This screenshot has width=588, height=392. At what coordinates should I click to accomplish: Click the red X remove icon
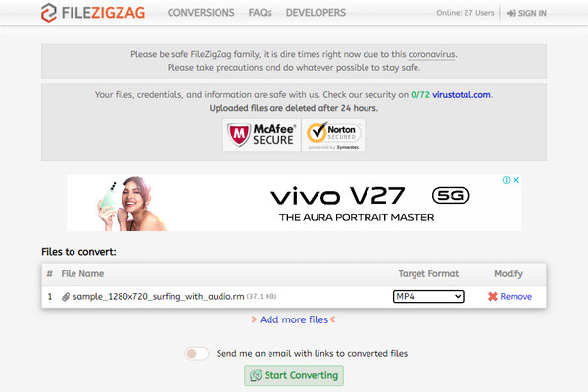click(x=493, y=296)
